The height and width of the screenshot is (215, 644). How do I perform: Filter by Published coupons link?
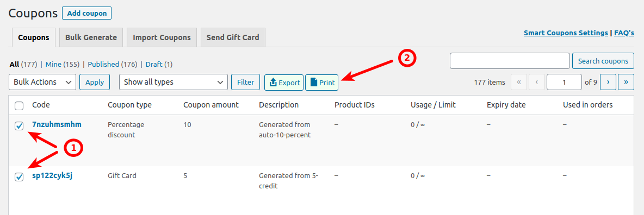103,65
